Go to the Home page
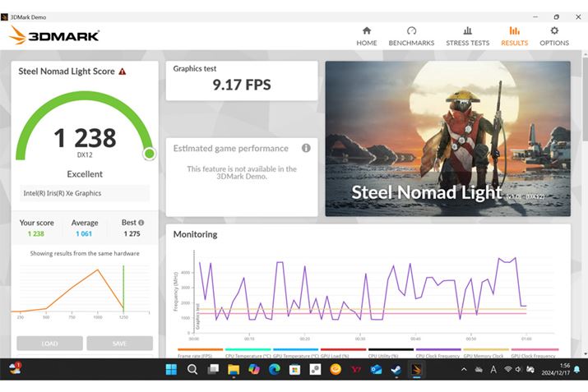 tap(367, 35)
